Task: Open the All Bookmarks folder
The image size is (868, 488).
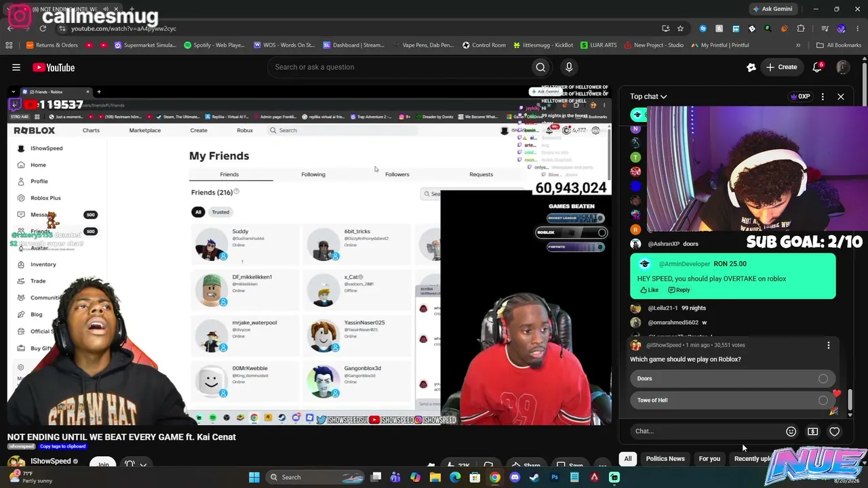Action: (839, 45)
